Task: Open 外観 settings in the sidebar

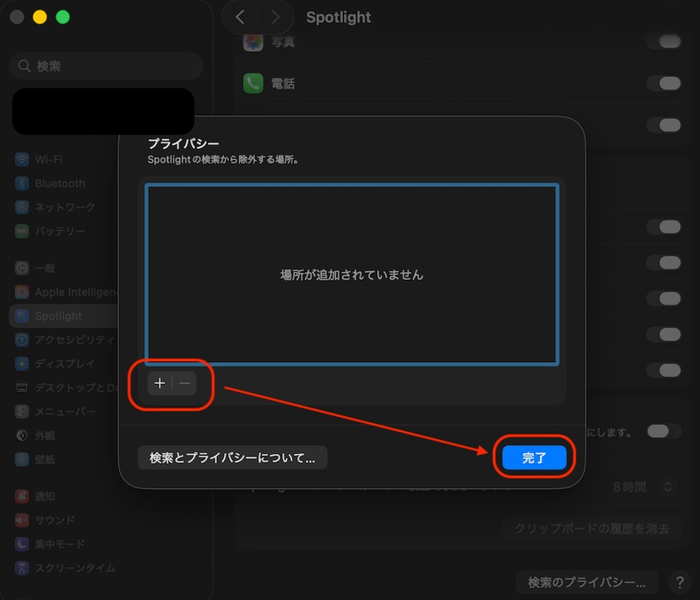Action: click(65, 436)
